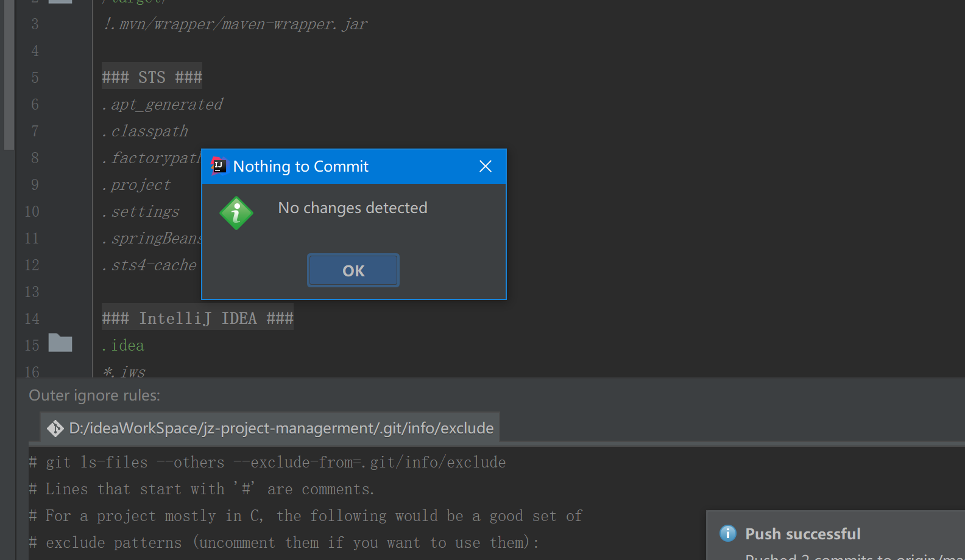Click line number 13 in the gutter
The image size is (965, 560).
click(x=32, y=292)
